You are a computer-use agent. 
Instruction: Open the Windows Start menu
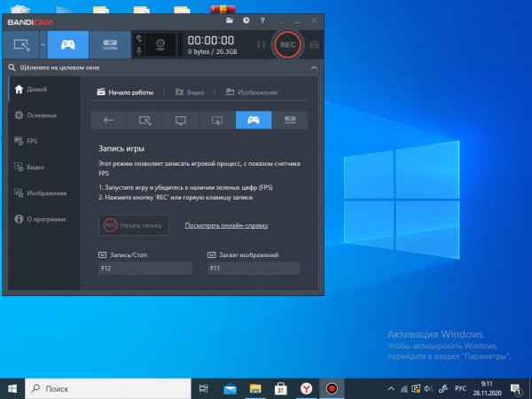12,388
